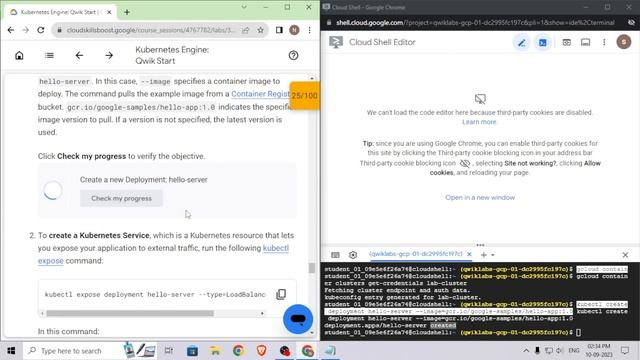640x360 pixels.
Task: Click Open in a new window link
Action: [x=480, y=198]
